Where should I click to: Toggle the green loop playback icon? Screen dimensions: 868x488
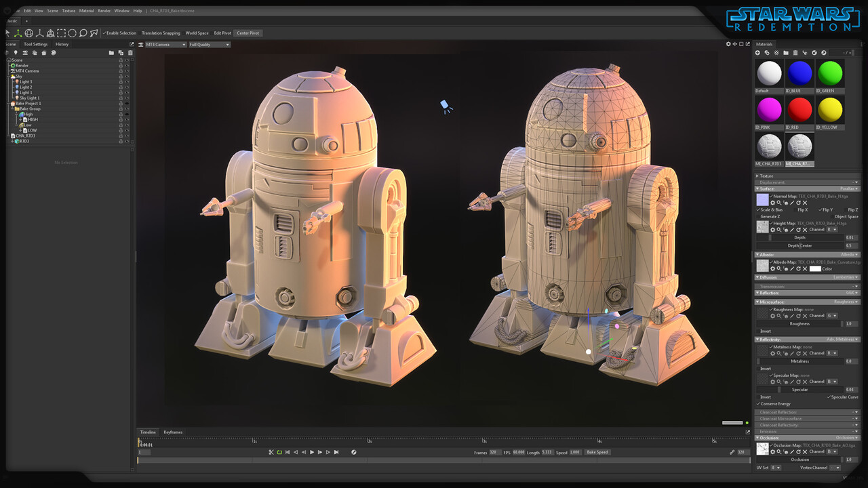[x=279, y=452]
